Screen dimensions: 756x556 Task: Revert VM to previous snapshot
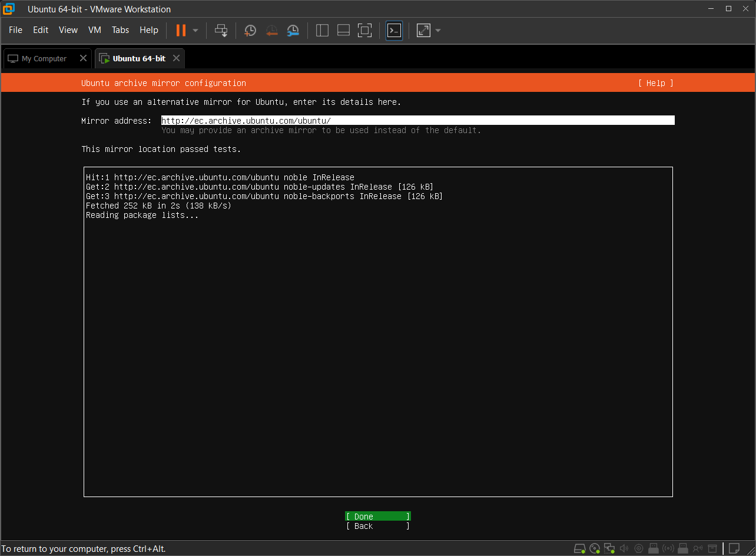(x=271, y=30)
